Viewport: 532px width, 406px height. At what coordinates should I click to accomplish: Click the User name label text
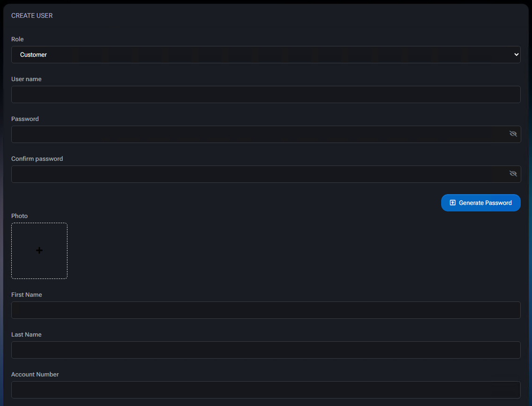27,79
